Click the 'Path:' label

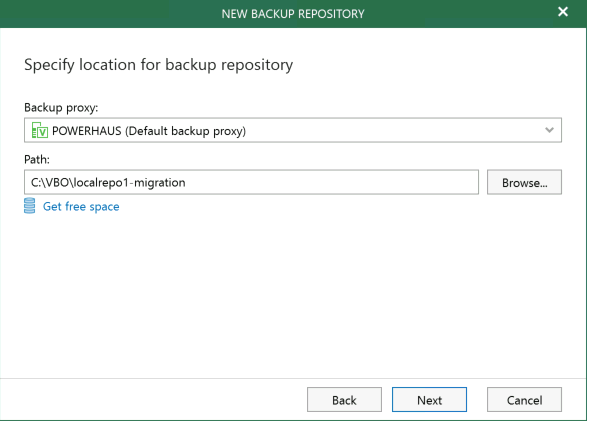[x=37, y=160]
